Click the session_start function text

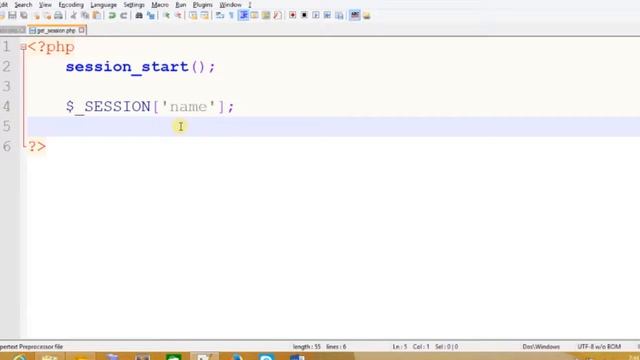tap(127, 67)
